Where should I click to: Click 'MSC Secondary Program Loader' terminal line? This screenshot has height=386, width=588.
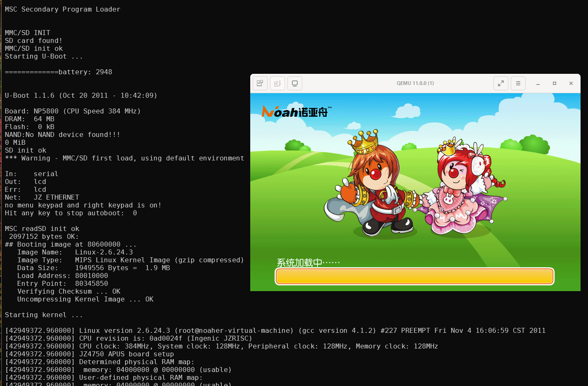click(63, 9)
